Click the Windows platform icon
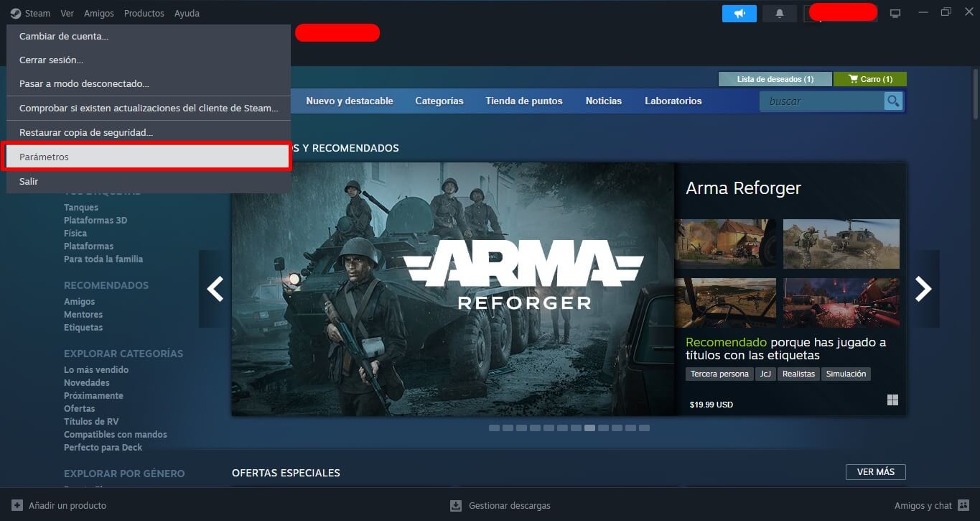Screen dimensions: 980x521 click(x=892, y=400)
